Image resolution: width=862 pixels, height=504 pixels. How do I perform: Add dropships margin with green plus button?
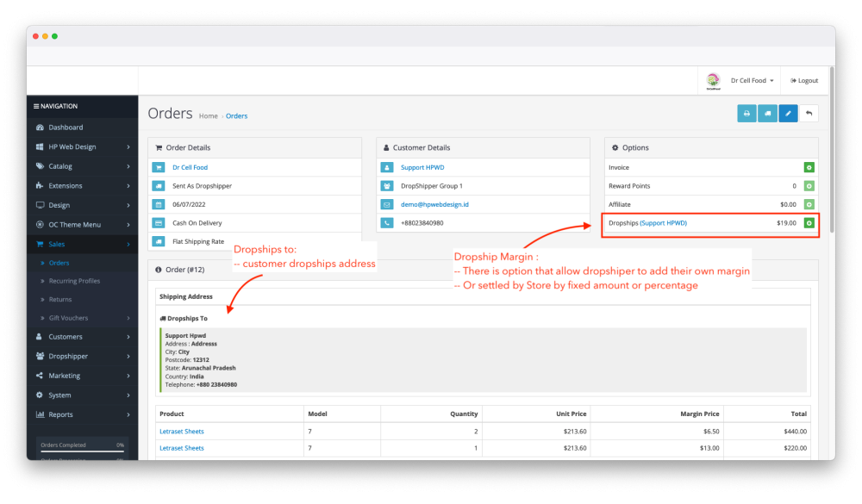point(809,223)
